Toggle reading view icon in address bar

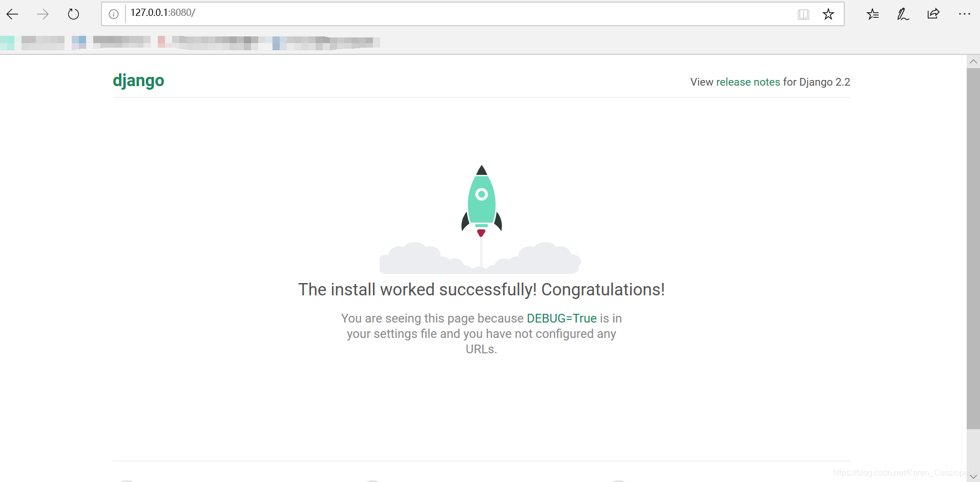(803, 14)
